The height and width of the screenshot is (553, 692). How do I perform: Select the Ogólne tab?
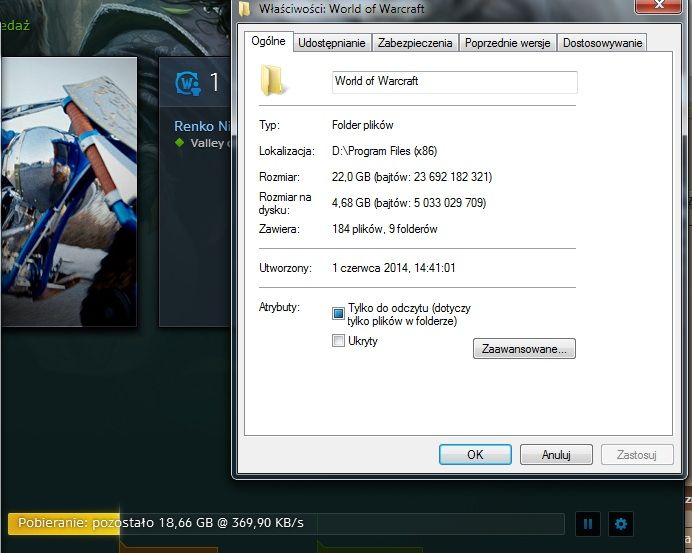point(268,41)
